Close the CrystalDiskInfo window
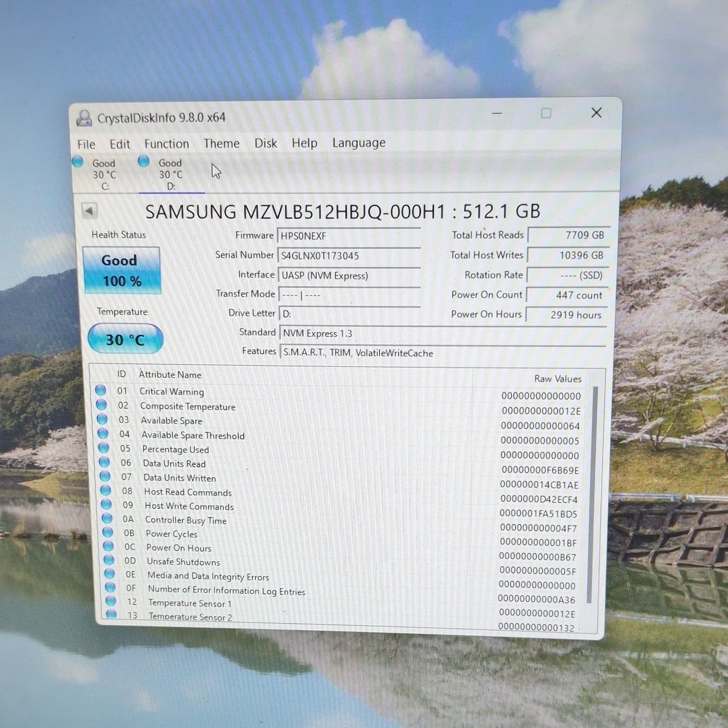The width and height of the screenshot is (728, 728). pos(597,113)
